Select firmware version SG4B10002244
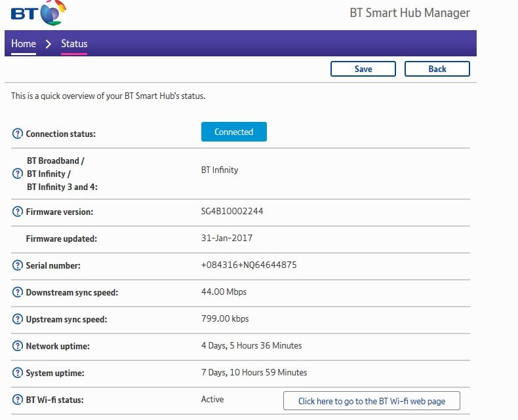518x420 pixels. click(x=232, y=212)
